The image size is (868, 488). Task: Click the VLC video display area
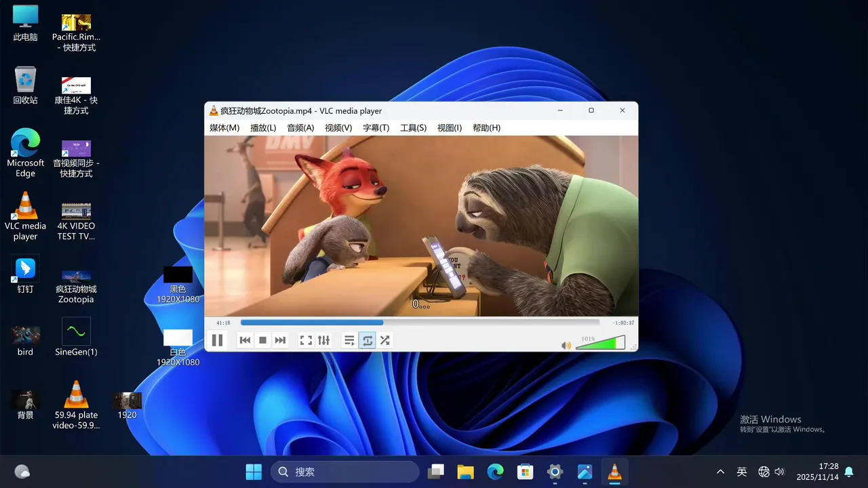click(x=421, y=226)
